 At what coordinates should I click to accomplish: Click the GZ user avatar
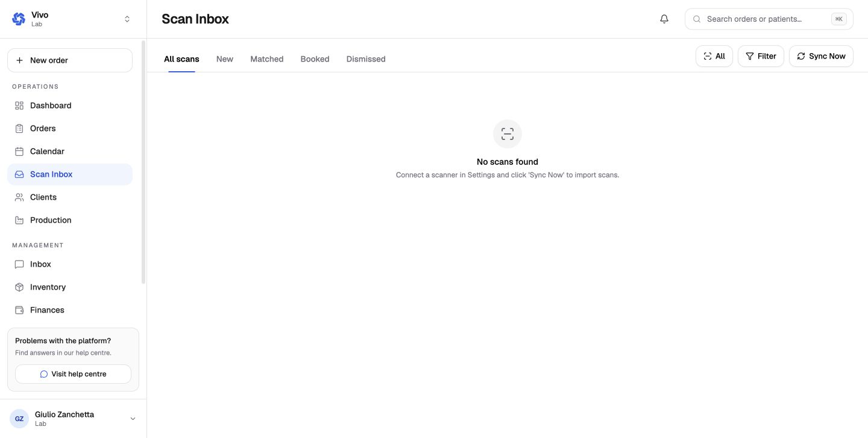click(19, 419)
